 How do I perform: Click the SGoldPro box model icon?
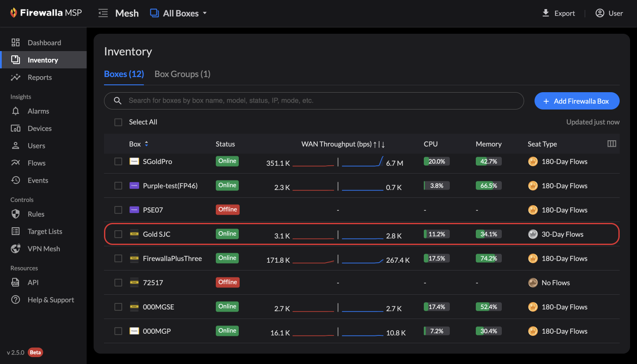[x=134, y=161]
